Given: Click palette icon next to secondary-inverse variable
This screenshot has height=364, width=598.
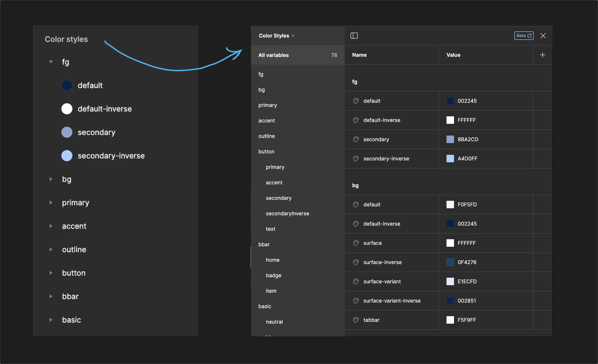Looking at the screenshot, I should pyautogui.click(x=356, y=159).
